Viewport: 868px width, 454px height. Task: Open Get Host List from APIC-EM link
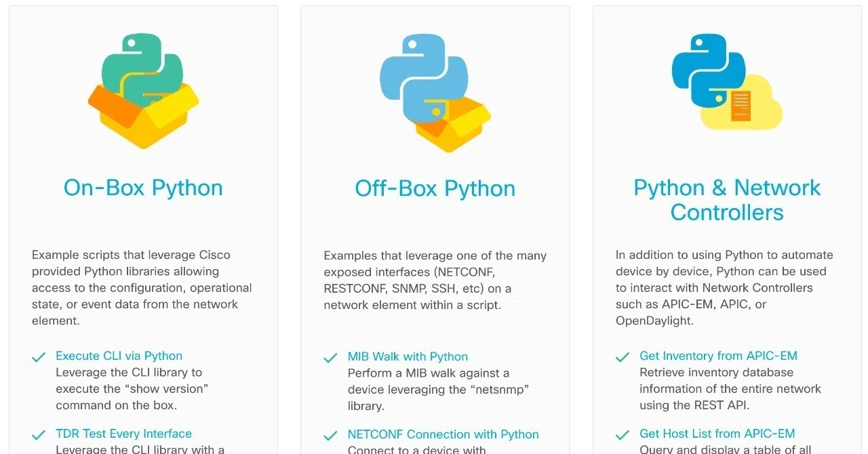pyautogui.click(x=717, y=434)
